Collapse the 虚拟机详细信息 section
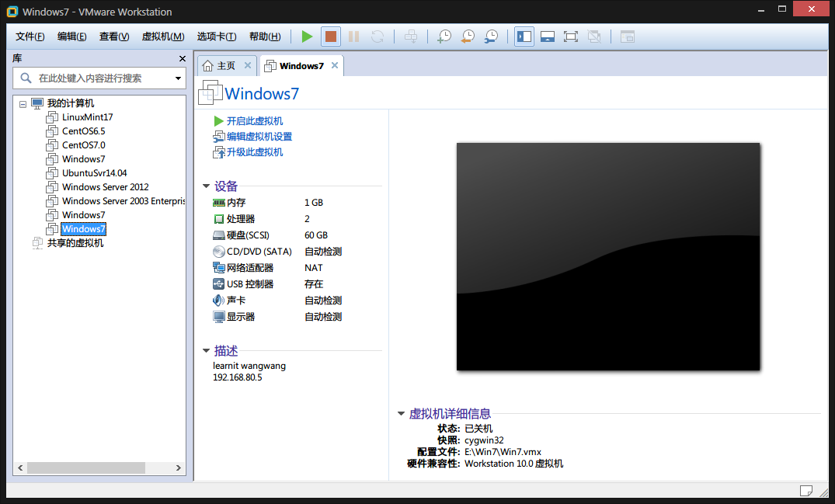Image resolution: width=835 pixels, height=504 pixels. (x=401, y=413)
